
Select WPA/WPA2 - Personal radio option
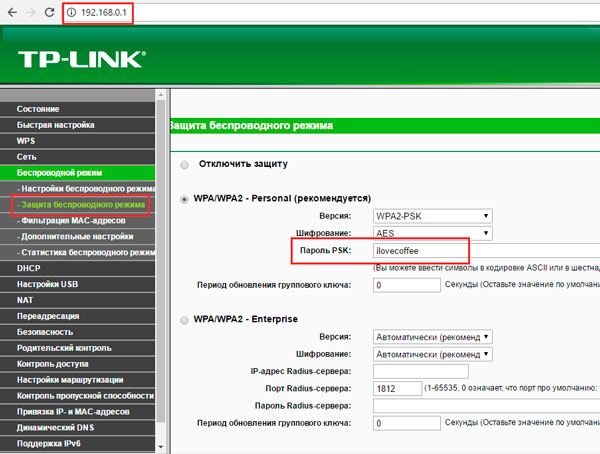tap(183, 199)
